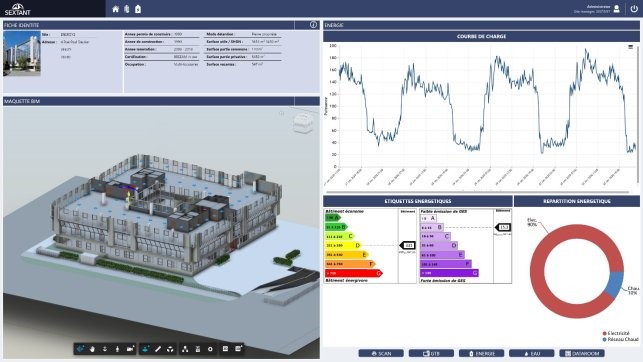Image resolution: width=643 pixels, height=362 pixels.
Task: Click the SCAN button
Action: click(381, 353)
